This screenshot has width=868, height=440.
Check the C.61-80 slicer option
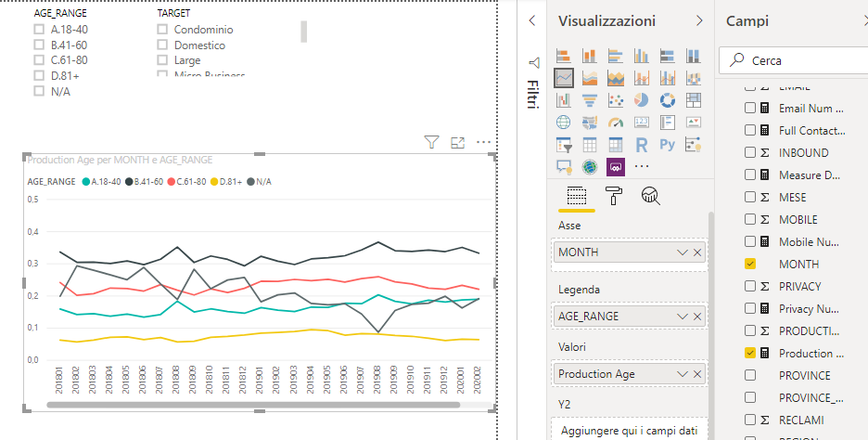(x=39, y=59)
